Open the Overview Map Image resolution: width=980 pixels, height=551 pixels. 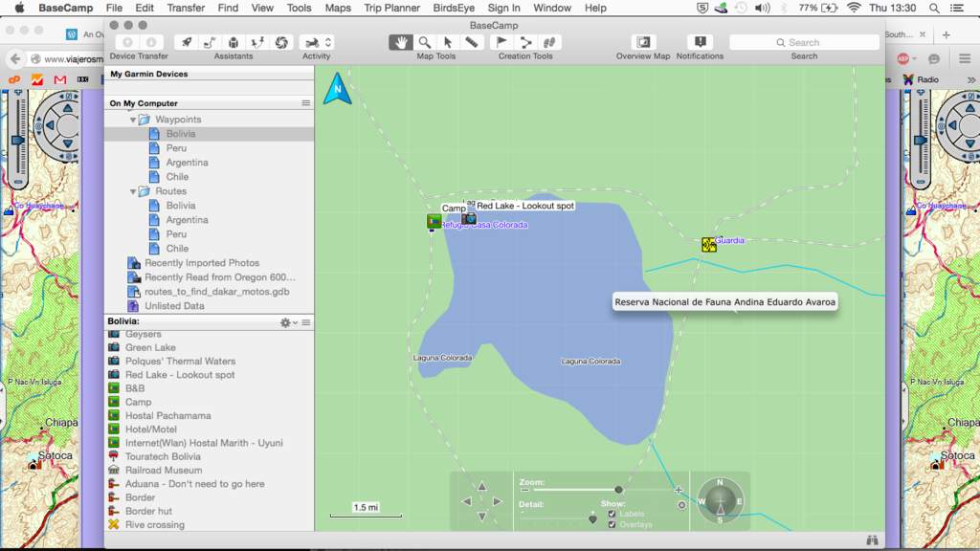[x=643, y=42]
